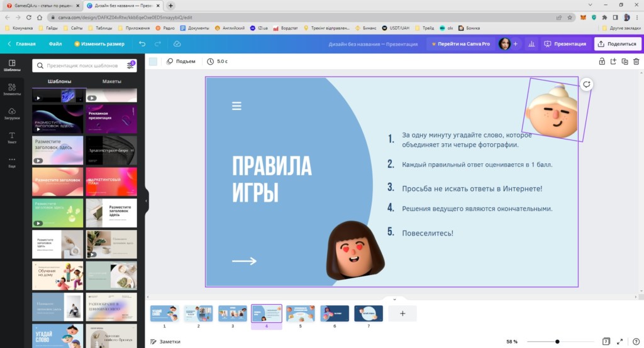Open a new browser tab
This screenshot has height=348, width=644.
pyautogui.click(x=171, y=6)
